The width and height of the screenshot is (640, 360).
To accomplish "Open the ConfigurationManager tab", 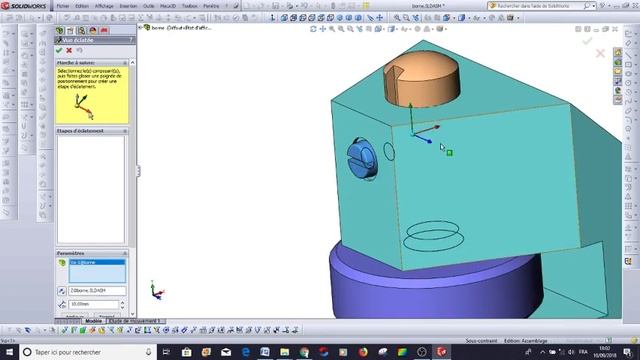I will tap(82, 31).
